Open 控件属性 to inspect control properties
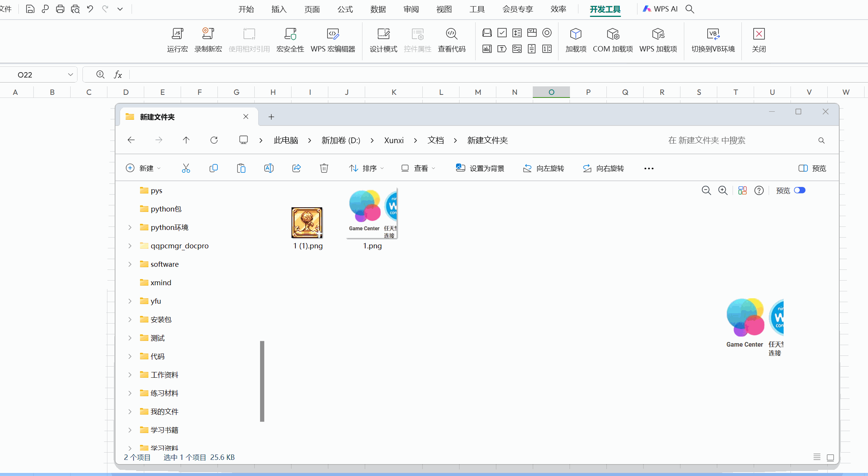This screenshot has height=476, width=868. pos(417,40)
